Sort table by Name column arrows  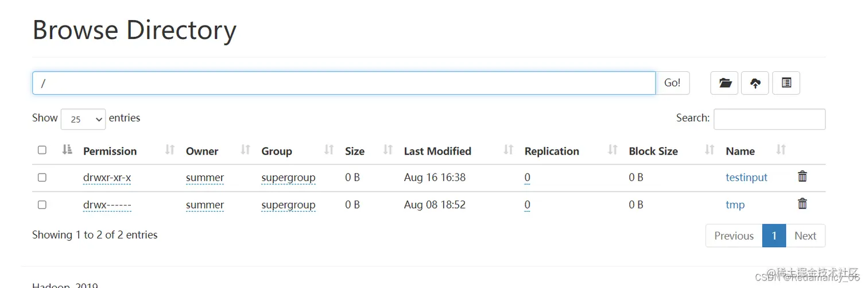(x=781, y=150)
